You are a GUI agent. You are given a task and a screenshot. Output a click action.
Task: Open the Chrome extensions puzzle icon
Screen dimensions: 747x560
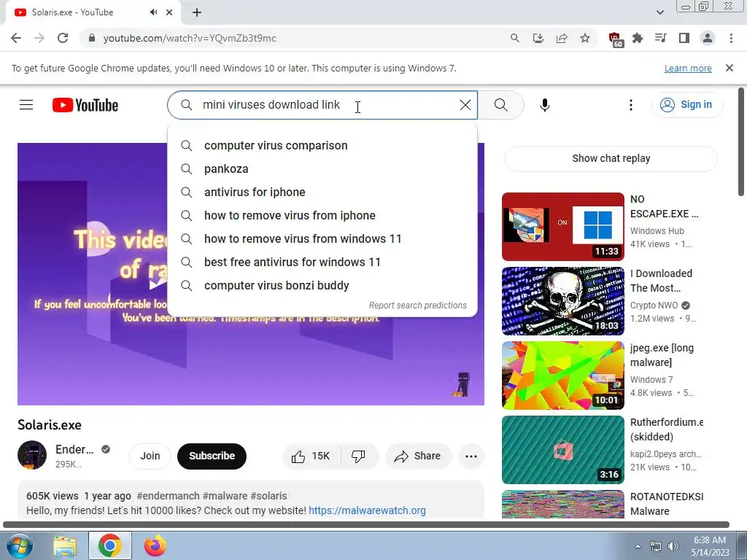638,38
